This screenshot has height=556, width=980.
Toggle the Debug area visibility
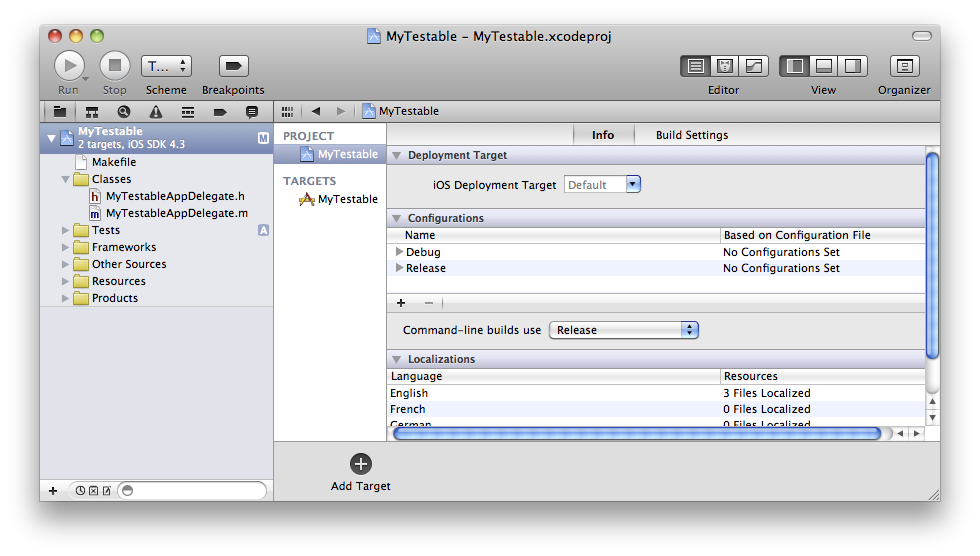(824, 66)
